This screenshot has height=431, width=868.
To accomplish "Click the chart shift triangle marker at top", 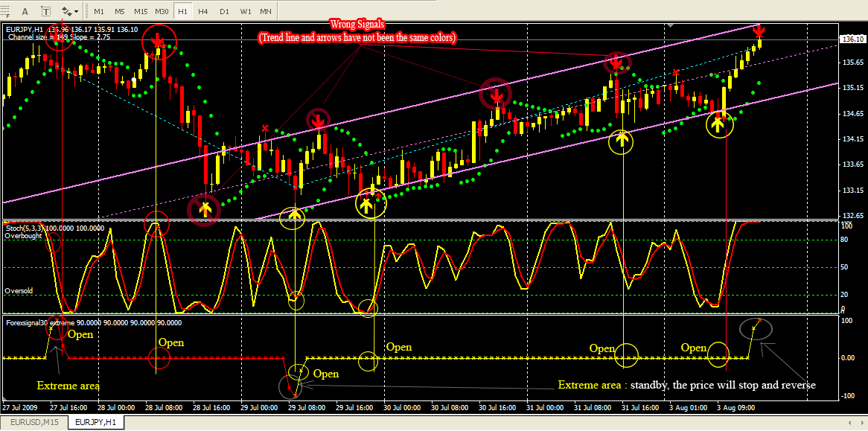I will pyautogui.click(x=671, y=25).
